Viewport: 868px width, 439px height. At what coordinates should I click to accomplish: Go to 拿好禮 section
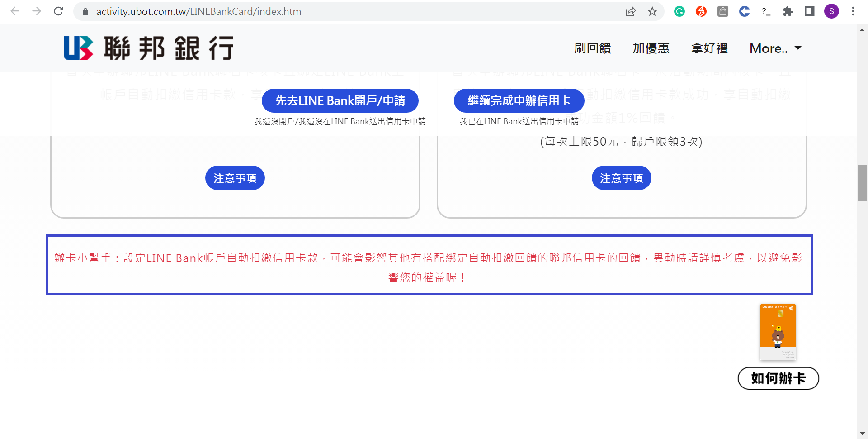pos(709,48)
